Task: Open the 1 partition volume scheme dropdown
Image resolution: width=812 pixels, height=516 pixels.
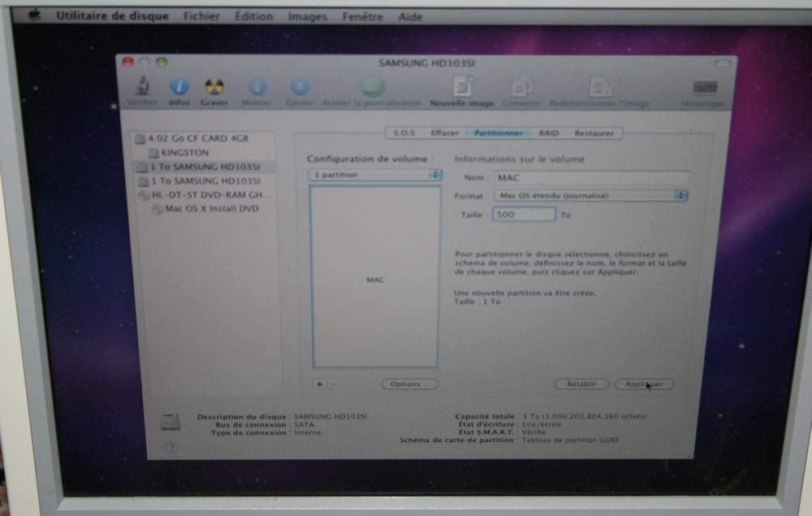Action: click(375, 175)
